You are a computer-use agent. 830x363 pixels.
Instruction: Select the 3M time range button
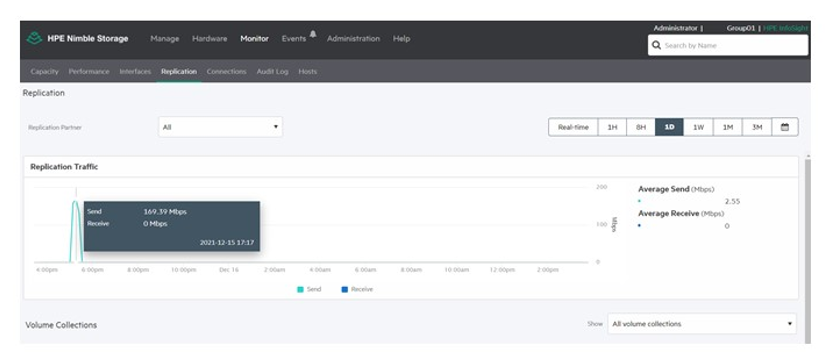pyautogui.click(x=757, y=127)
